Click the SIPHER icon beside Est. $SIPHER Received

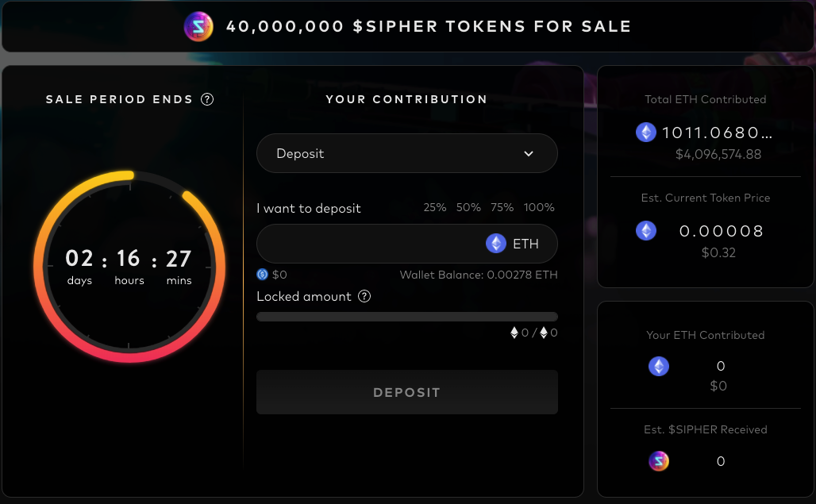659,461
